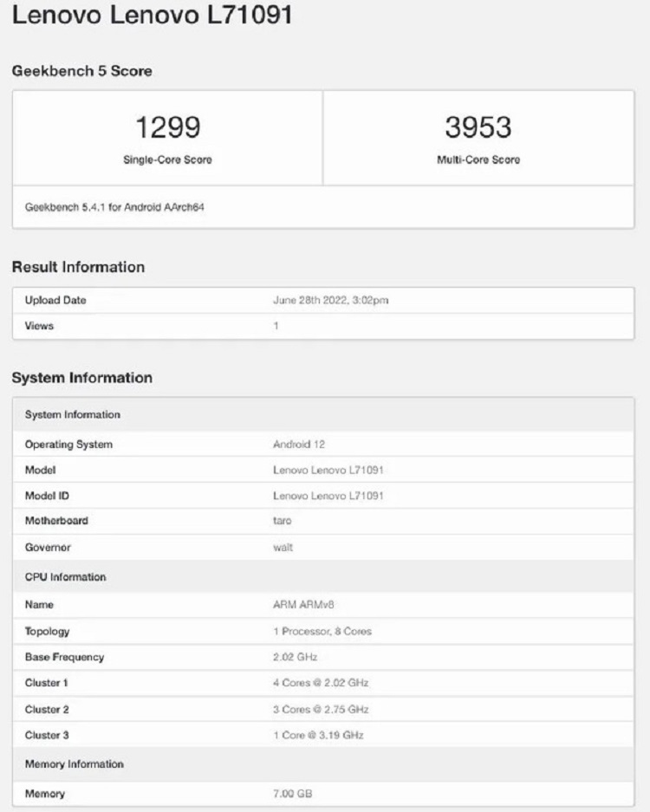Select the 'Android 12' value
This screenshot has width=650, height=812.
pos(299,445)
